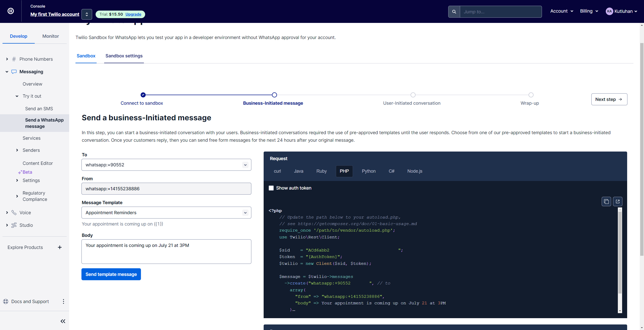Show the PHP code sample
This screenshot has height=330, width=644.
[344, 171]
